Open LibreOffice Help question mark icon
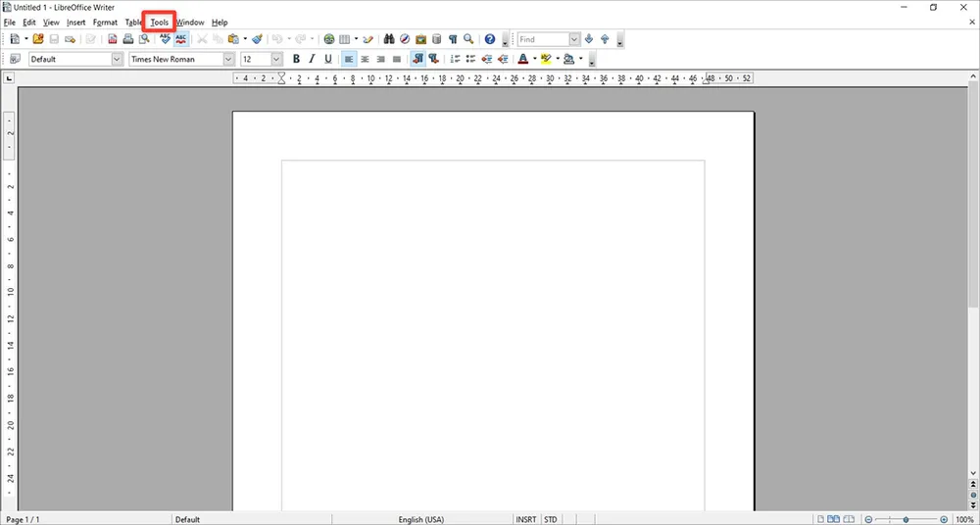The height and width of the screenshot is (525, 980). pos(490,39)
